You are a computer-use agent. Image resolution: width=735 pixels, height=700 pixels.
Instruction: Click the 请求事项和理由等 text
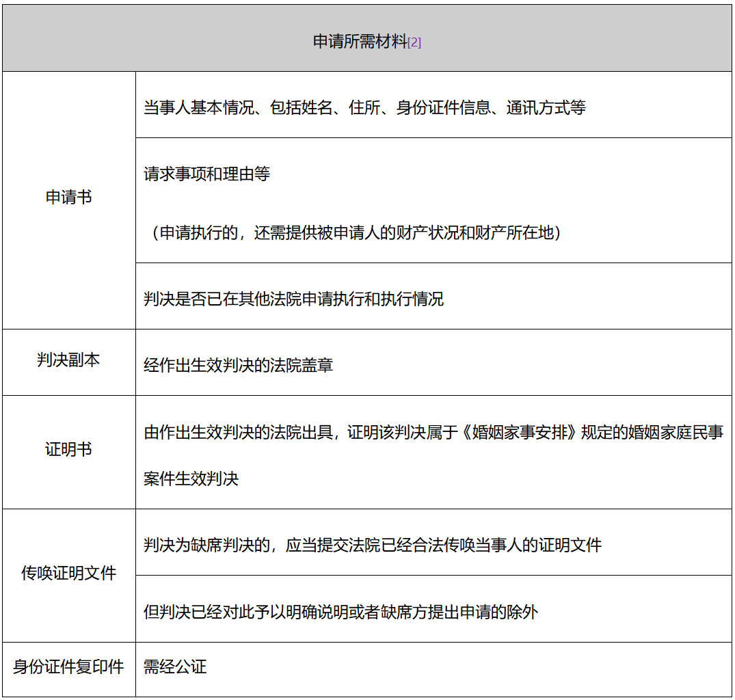click(206, 174)
